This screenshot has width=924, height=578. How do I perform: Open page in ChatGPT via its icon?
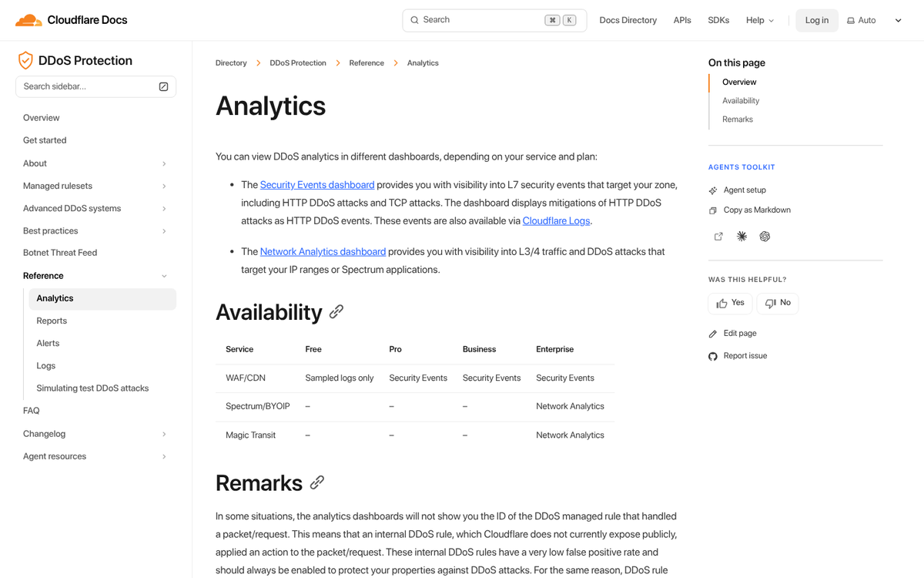coord(765,237)
